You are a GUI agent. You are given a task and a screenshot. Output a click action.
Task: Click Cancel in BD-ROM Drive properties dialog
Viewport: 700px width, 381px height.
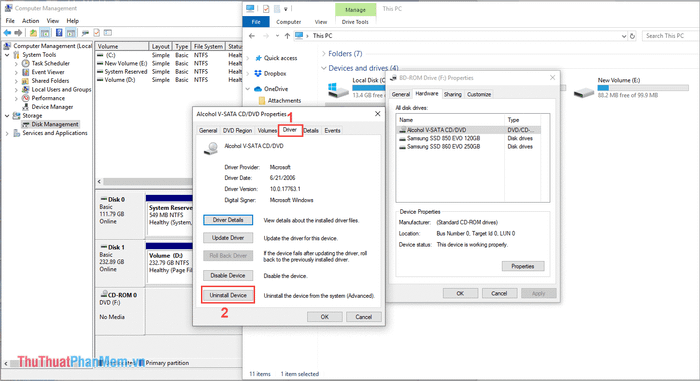click(x=499, y=293)
